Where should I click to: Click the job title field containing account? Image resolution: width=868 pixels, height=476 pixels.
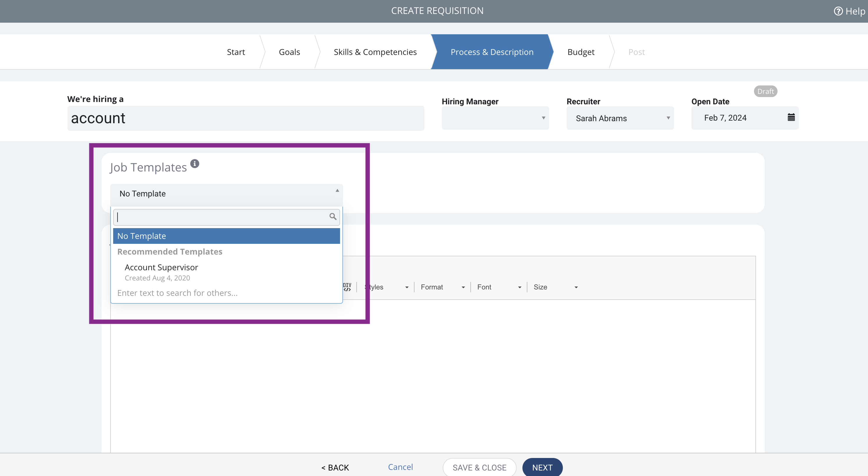tap(246, 118)
